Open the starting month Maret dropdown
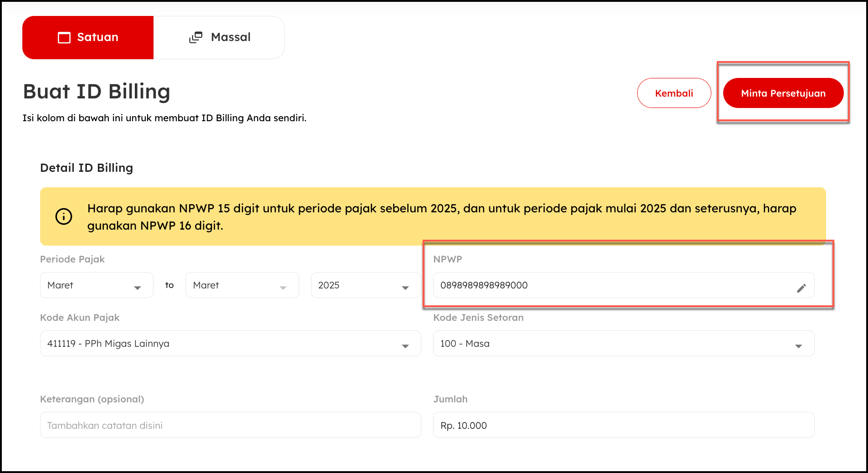The width and height of the screenshot is (868, 473). pos(97,285)
